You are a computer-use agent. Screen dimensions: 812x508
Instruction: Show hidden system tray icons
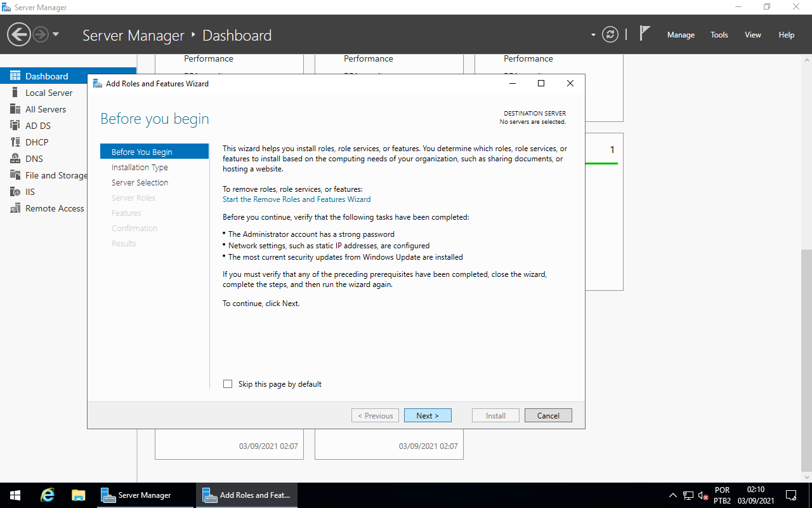[x=672, y=495]
